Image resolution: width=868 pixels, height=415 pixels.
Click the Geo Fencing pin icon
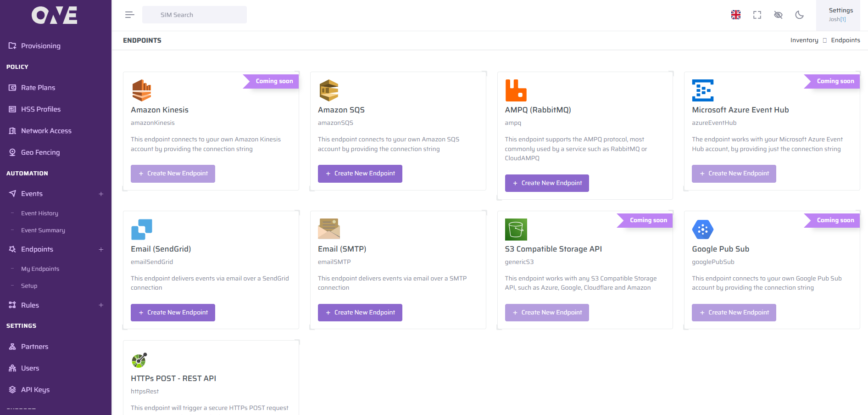pos(12,152)
